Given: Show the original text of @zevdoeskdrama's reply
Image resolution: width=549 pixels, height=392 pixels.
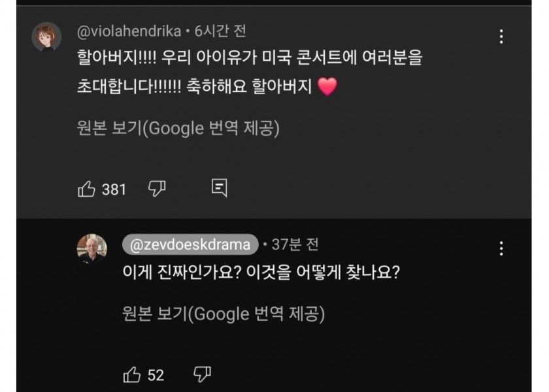Looking at the screenshot, I should (224, 314).
